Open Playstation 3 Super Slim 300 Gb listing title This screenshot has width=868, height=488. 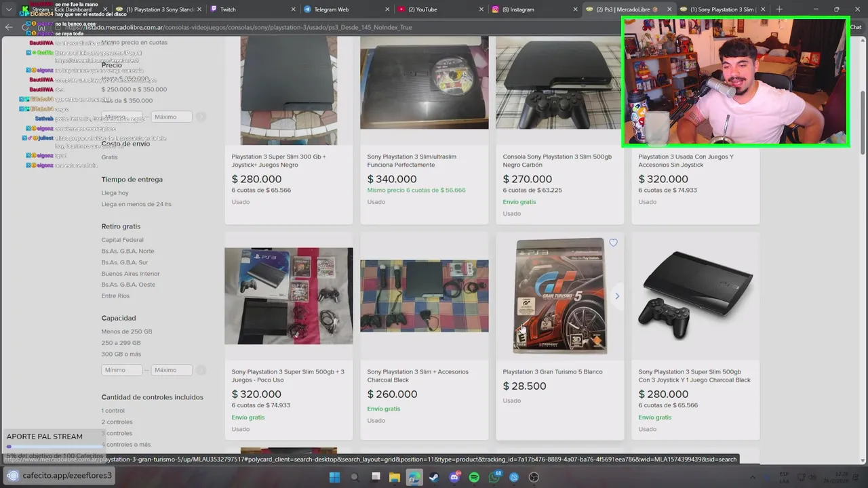(x=279, y=161)
